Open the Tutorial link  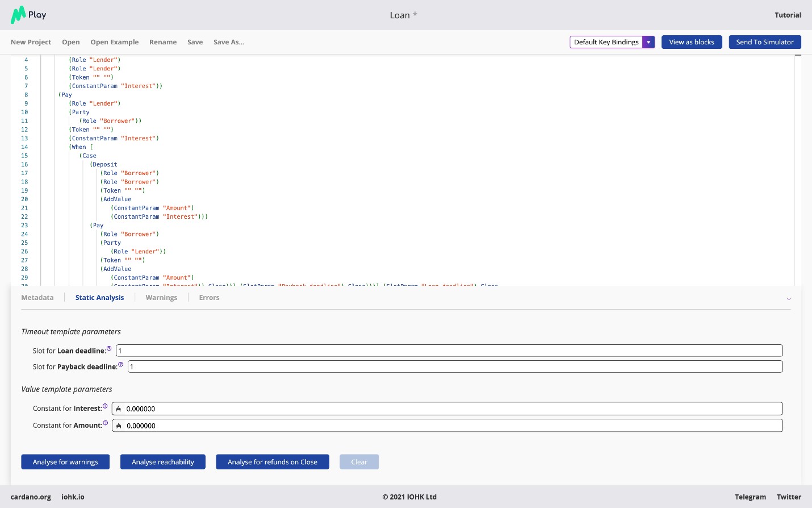[x=788, y=15]
